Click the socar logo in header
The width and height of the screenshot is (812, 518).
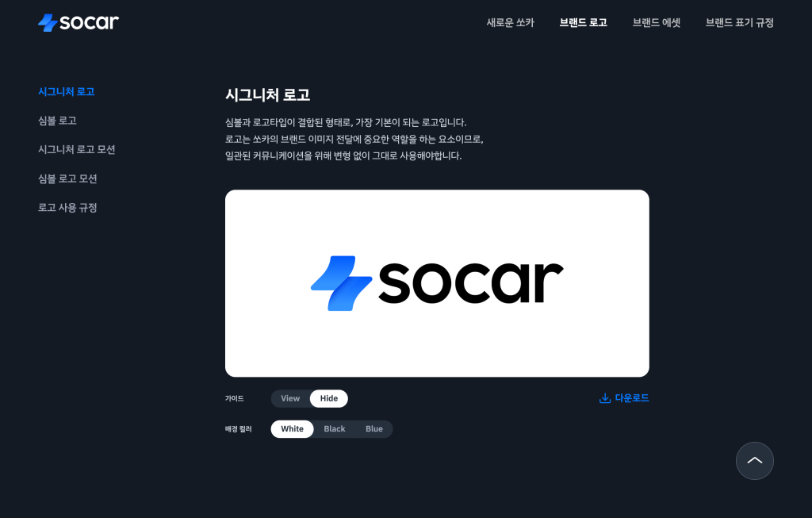pos(79,22)
